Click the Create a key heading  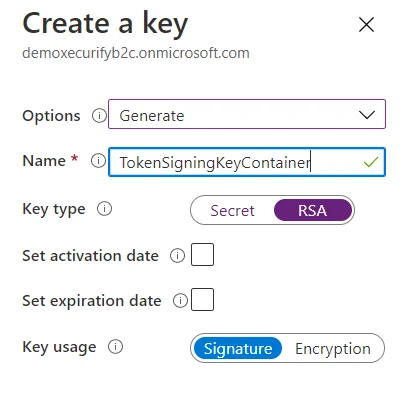105,24
